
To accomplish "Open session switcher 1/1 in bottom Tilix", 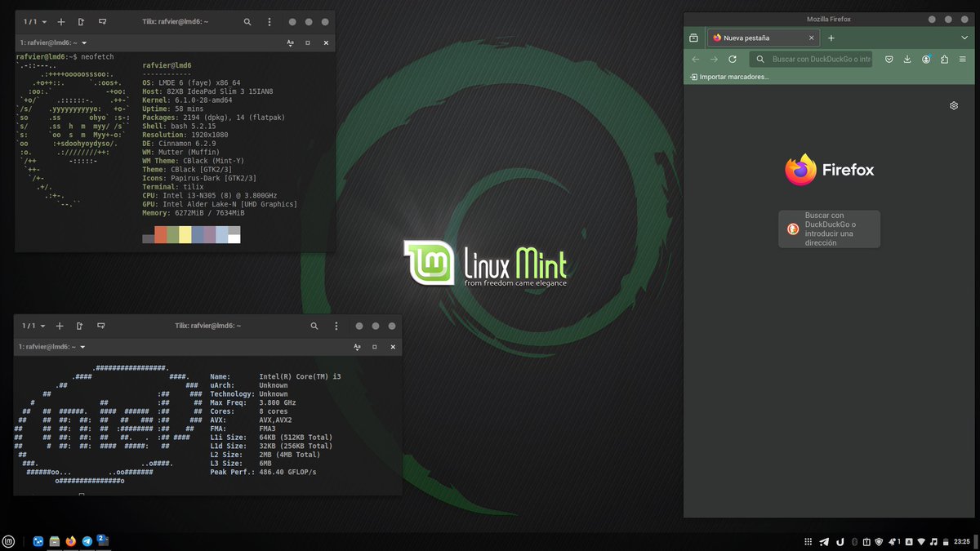I will (x=33, y=326).
